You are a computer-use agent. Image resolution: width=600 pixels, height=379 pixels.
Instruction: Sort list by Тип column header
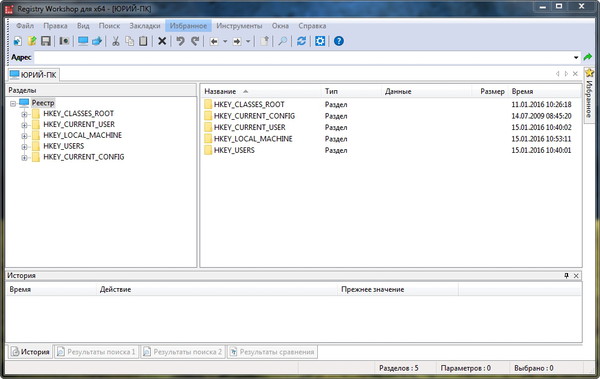351,91
